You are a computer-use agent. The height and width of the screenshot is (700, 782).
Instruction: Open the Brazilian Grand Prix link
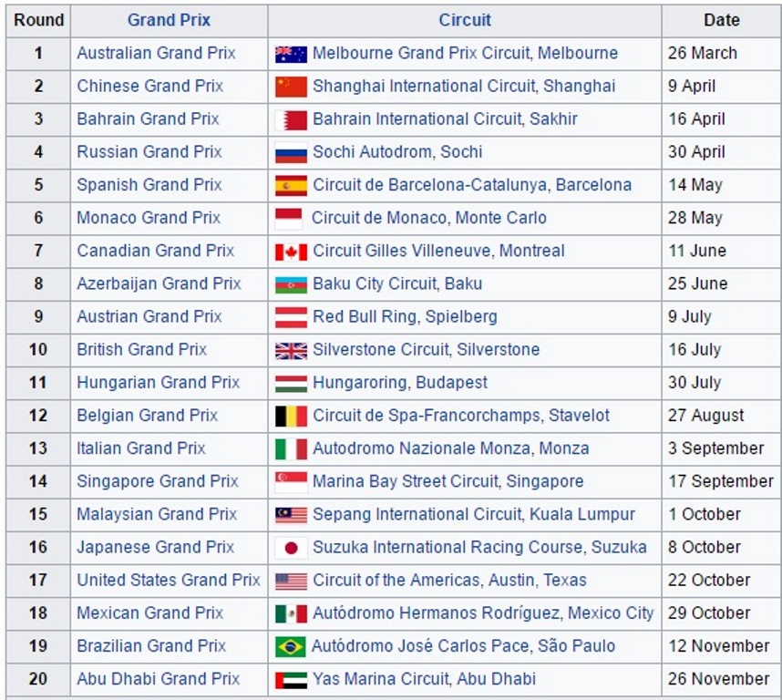(151, 645)
